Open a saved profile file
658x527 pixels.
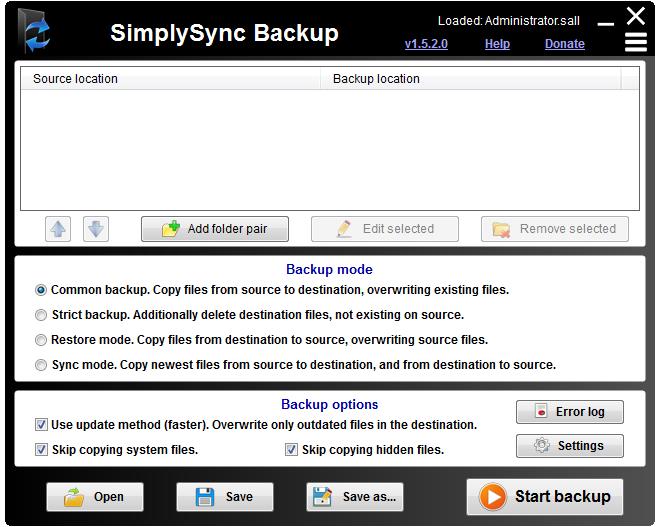pos(94,497)
